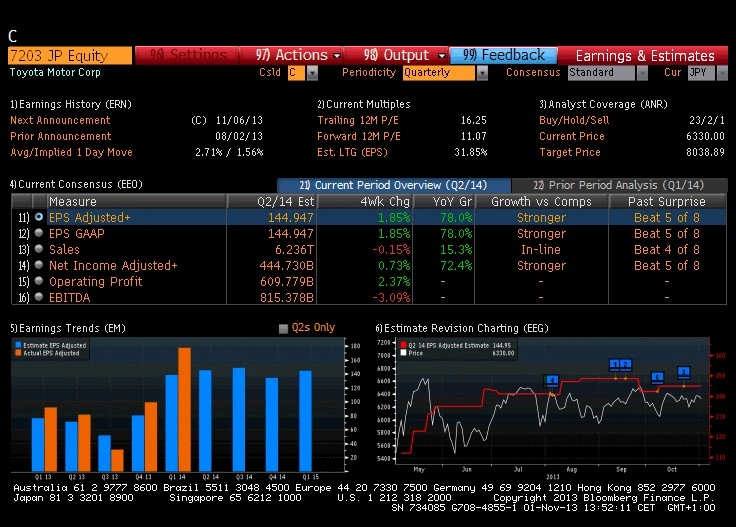Tick the Q2s Only checkbox
Viewport: 736px width, 527px height.
[x=283, y=328]
